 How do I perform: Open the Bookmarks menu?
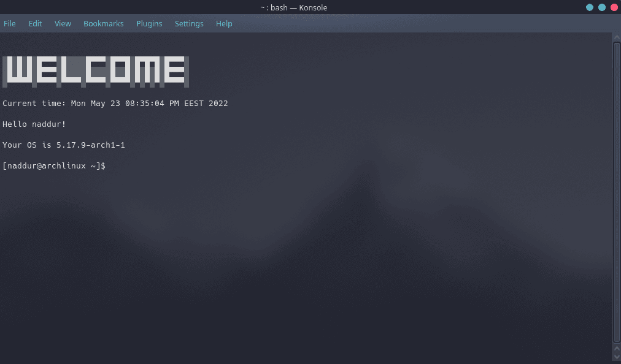104,24
